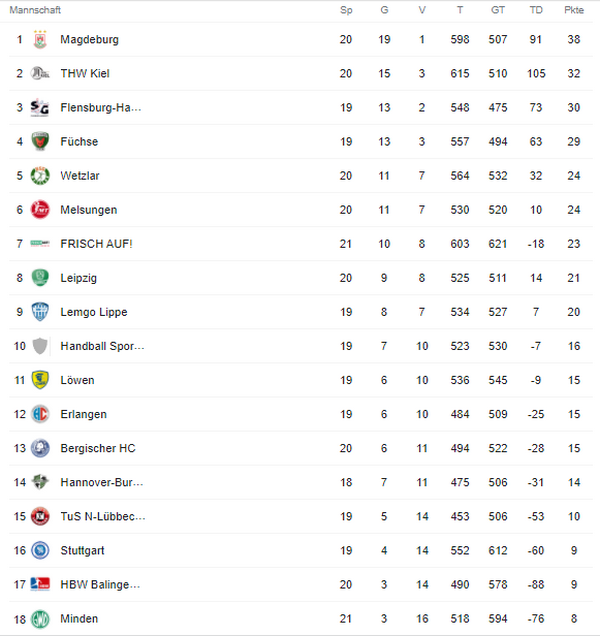
Task: Click the yellow Löwen crest icon
Action: (40, 380)
